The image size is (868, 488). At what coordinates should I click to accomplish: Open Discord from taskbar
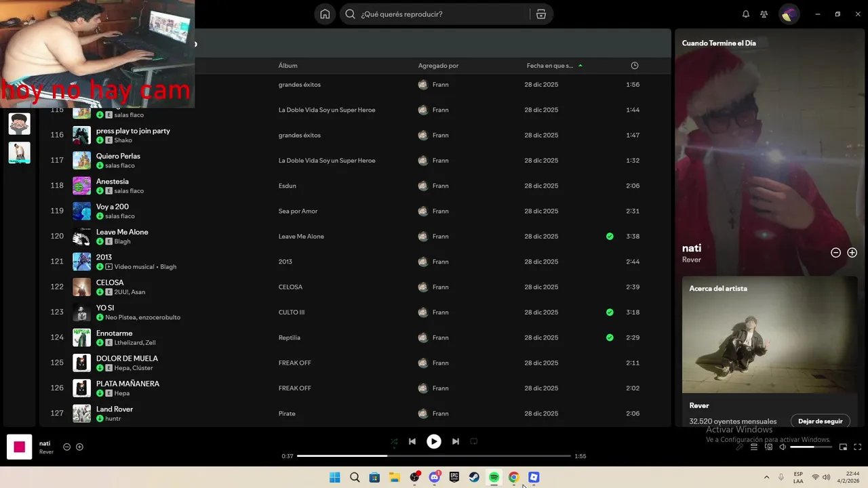[434, 477]
